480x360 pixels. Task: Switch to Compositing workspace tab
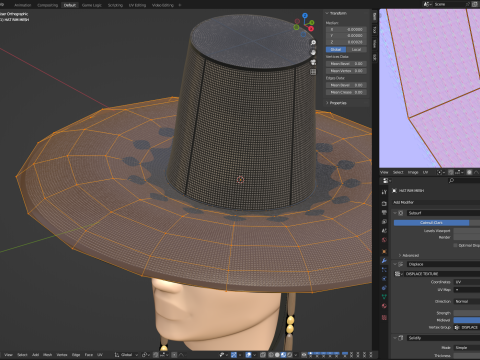[47, 5]
